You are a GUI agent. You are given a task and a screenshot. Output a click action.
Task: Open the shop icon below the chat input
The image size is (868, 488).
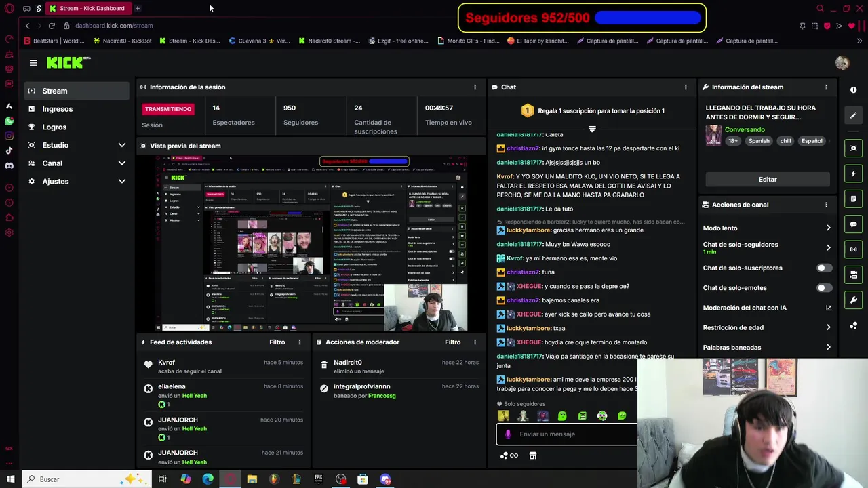(x=533, y=455)
